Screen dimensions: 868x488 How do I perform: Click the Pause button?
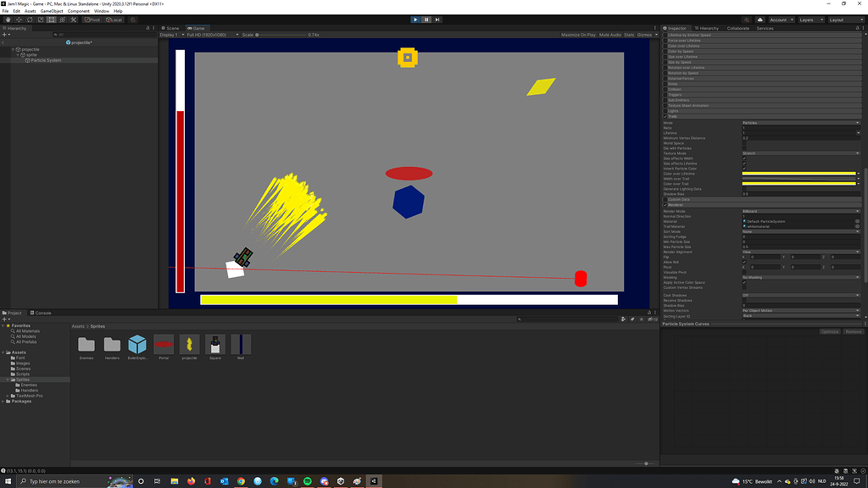tap(426, 19)
